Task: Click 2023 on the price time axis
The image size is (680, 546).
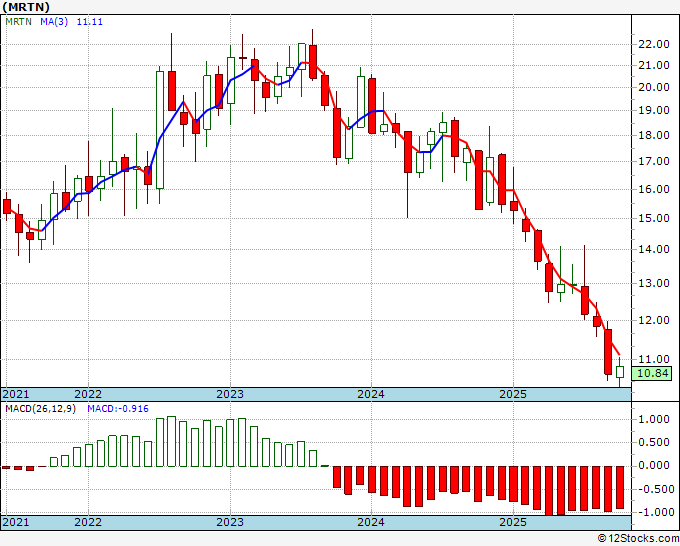Action: 230,394
